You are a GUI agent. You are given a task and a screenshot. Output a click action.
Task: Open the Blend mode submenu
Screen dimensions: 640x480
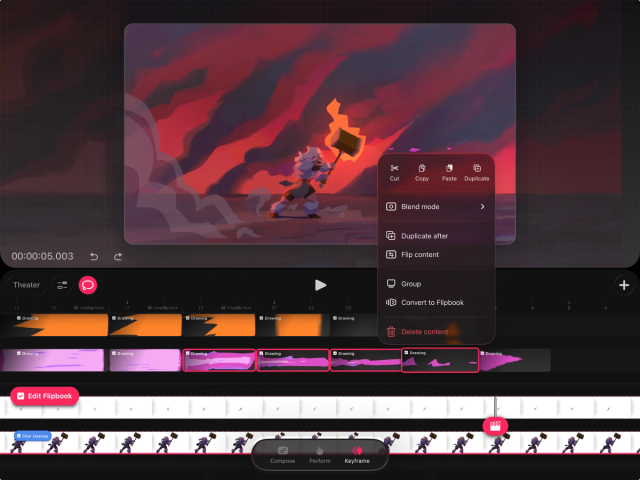436,207
